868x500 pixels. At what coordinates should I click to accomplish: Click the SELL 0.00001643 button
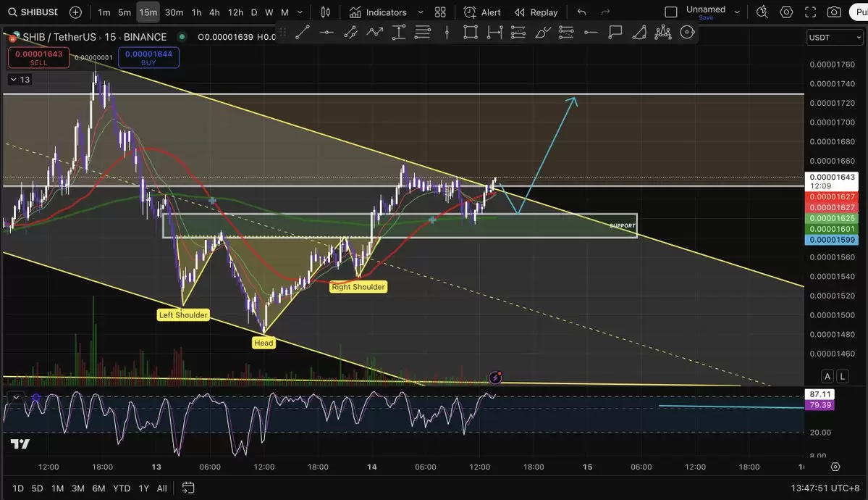pyautogui.click(x=39, y=57)
